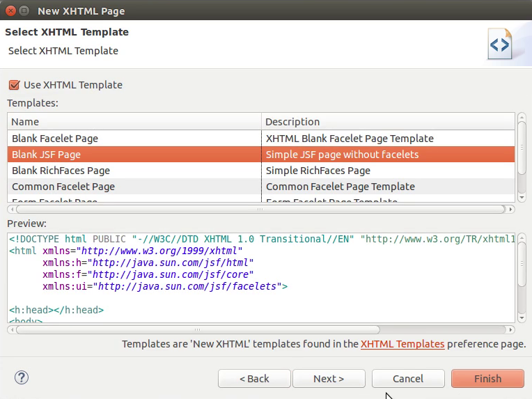Click the templates horizontal scrollbar thumb
Image resolution: width=532 pixels, height=399 pixels.
(260, 210)
